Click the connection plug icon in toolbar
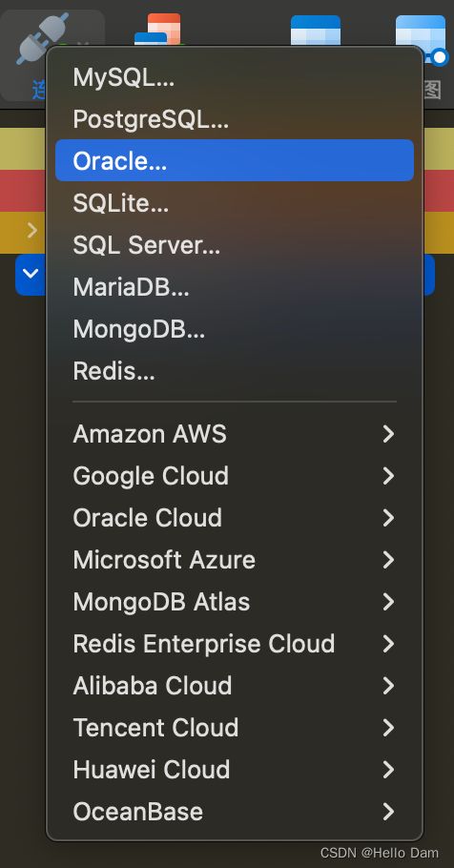 (44, 39)
